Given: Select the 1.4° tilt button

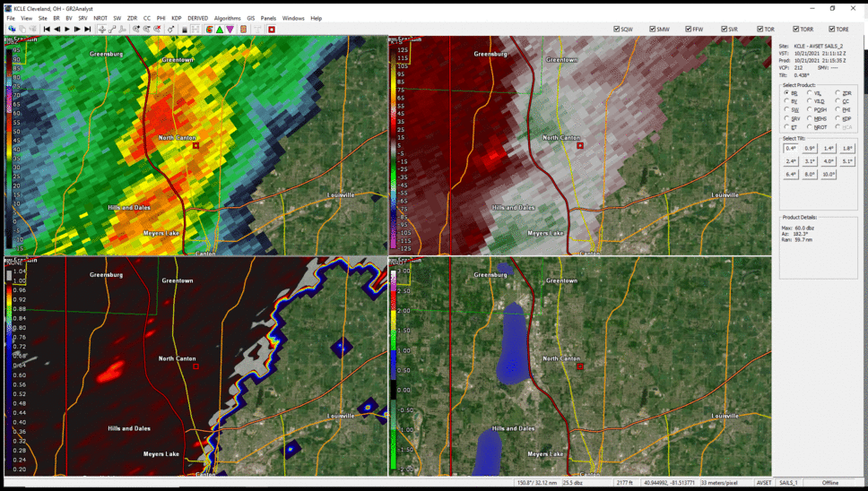Looking at the screenshot, I should tap(829, 149).
